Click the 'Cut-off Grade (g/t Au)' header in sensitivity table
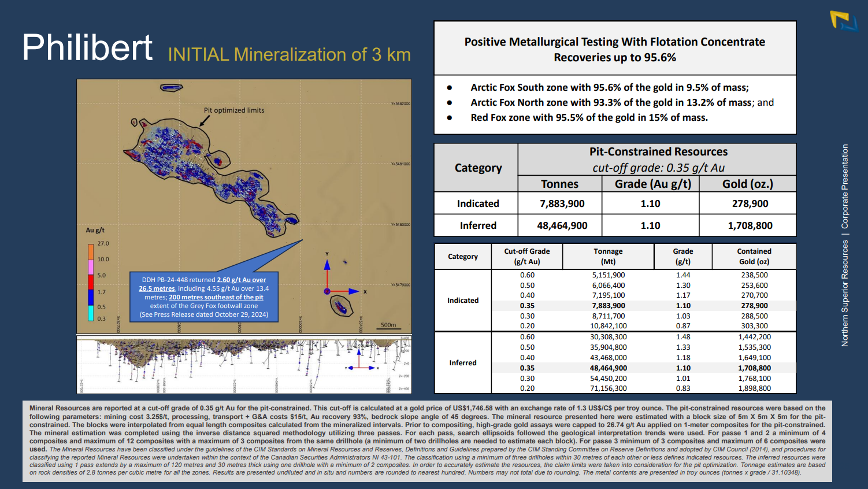868x489 pixels. 527,256
